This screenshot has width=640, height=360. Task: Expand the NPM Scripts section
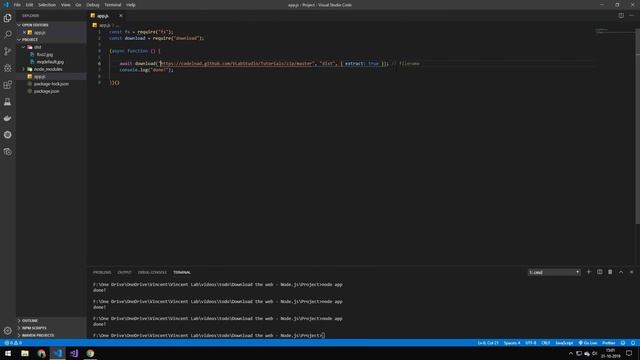click(19, 328)
